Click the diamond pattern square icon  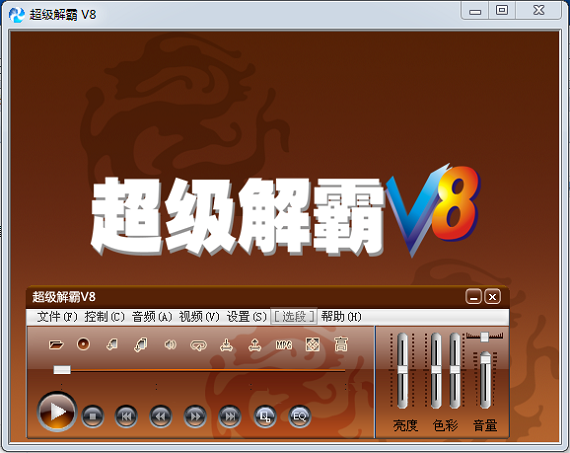[x=313, y=344]
